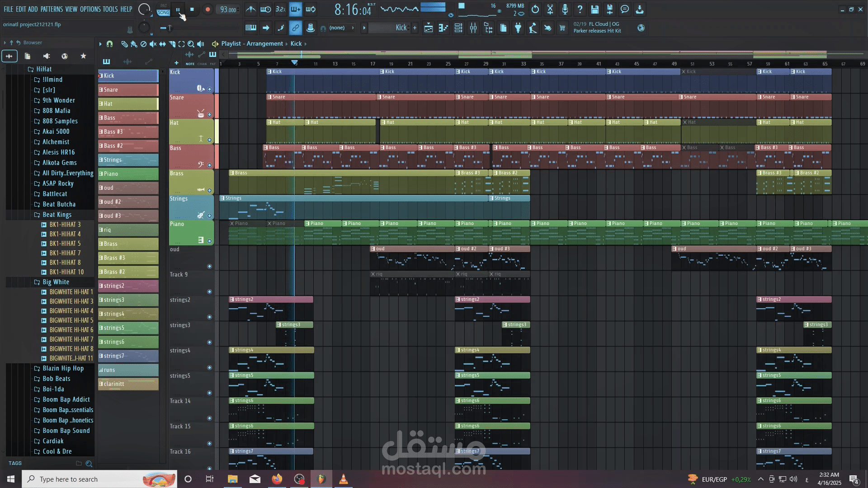Select the playlist Slip tool
The image size is (868, 488).
tap(162, 44)
